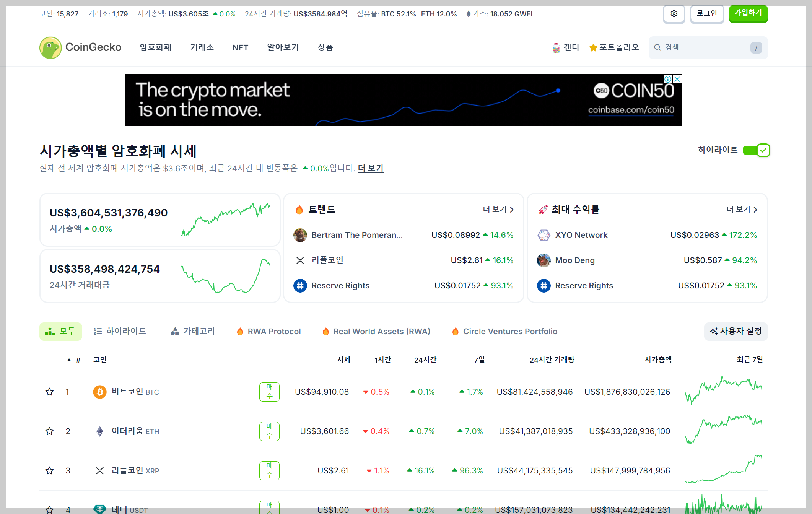Click the portfolio star icon
The width and height of the screenshot is (812, 514).
pyautogui.click(x=593, y=48)
